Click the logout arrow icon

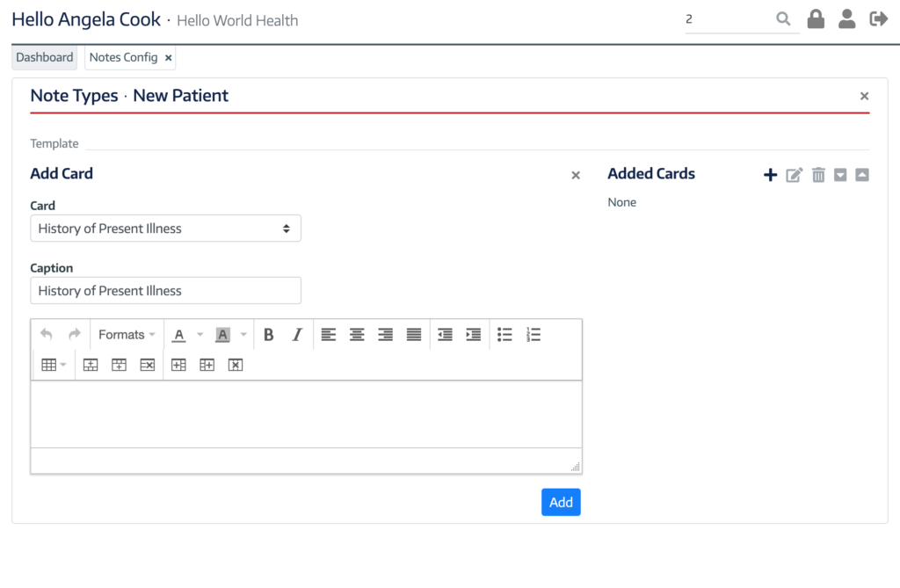click(x=878, y=19)
